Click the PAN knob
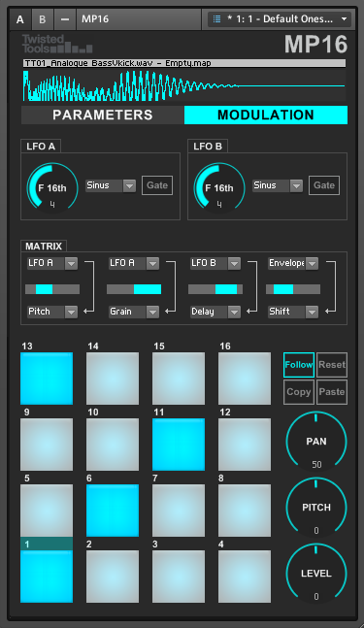 point(315,441)
